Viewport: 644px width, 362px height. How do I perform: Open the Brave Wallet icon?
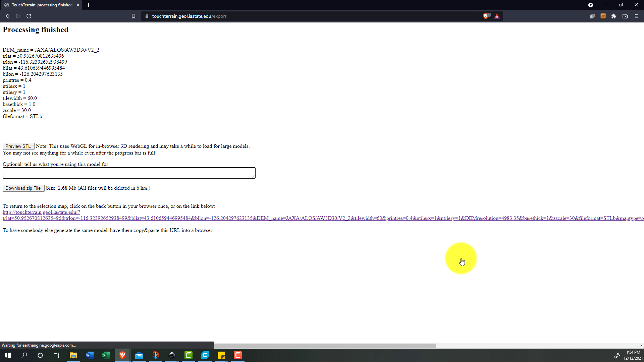(x=625, y=16)
